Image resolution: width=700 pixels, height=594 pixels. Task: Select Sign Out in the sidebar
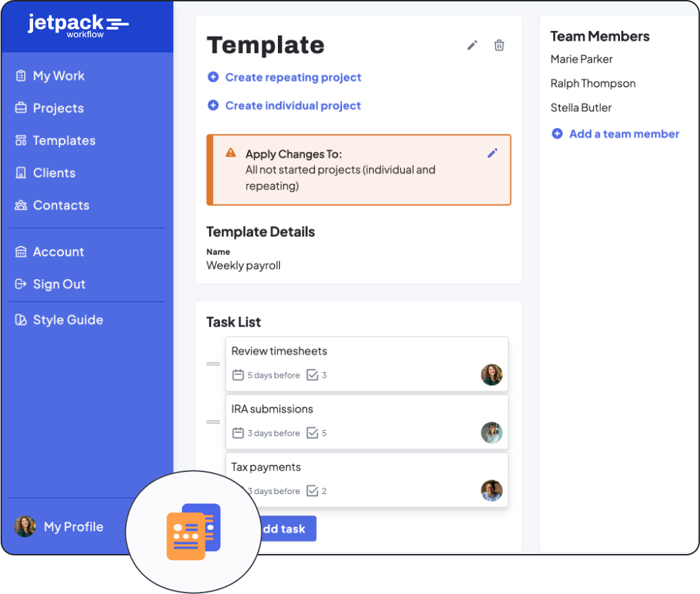59,284
